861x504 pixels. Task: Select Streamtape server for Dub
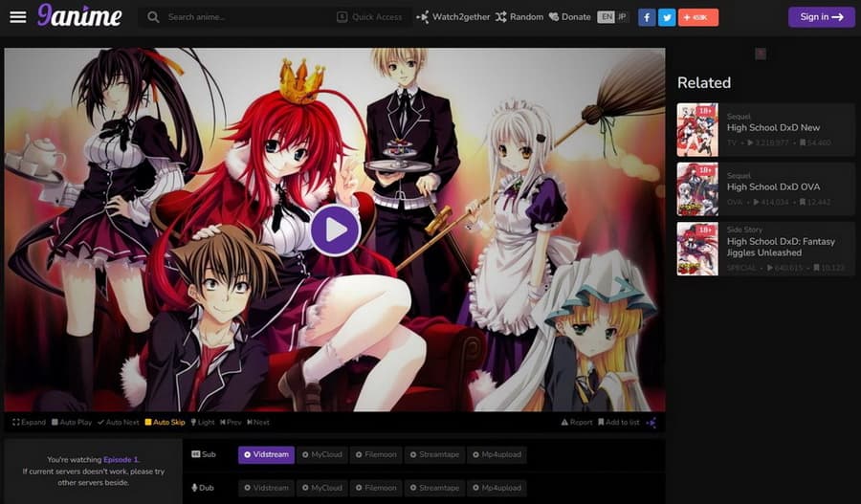point(433,488)
